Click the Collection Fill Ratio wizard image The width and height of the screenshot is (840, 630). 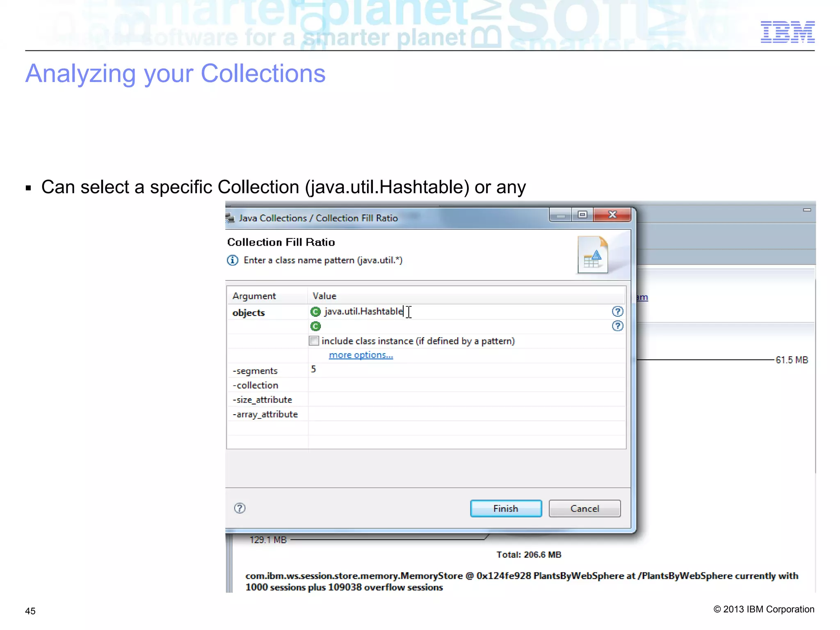tap(593, 254)
